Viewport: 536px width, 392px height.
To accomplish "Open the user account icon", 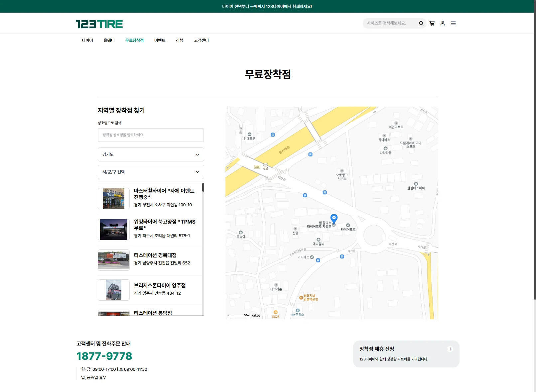I will point(443,23).
